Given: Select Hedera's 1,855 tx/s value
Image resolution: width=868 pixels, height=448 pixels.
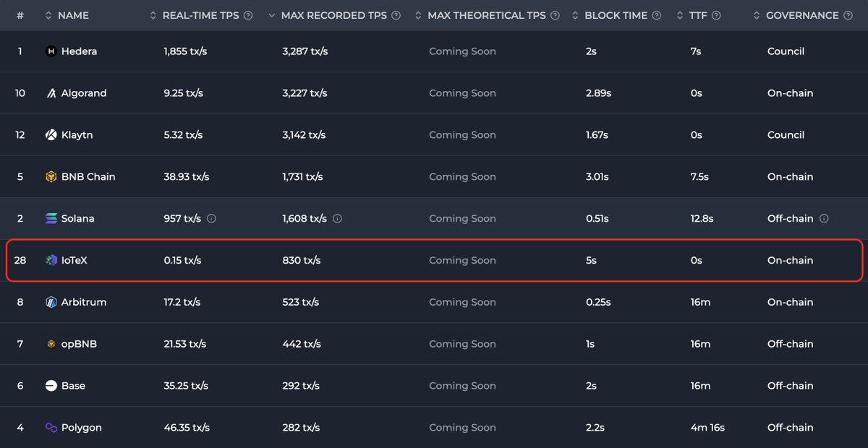Looking at the screenshot, I should [x=185, y=51].
